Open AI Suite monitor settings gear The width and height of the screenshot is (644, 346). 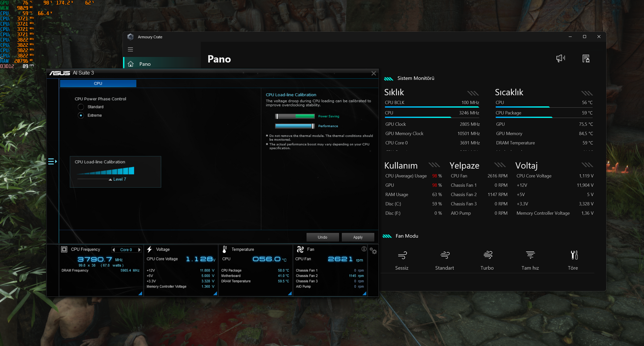pyautogui.click(x=373, y=251)
